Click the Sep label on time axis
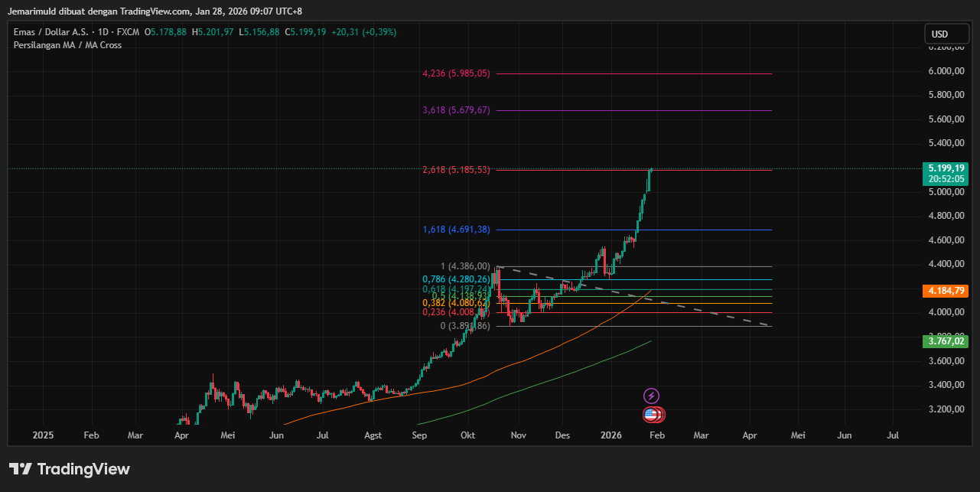Viewport: 980px width, 492px height. [x=419, y=435]
